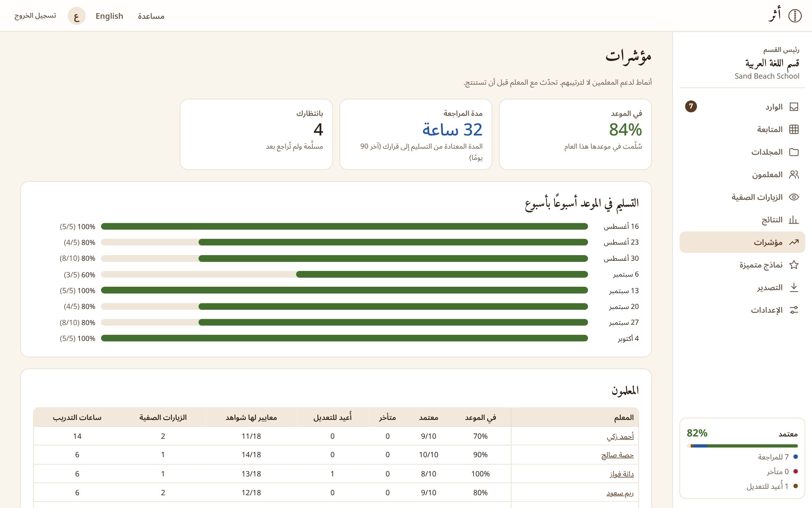
Task: Click the 23 أغسطس 80% progress bar
Action: click(x=344, y=242)
